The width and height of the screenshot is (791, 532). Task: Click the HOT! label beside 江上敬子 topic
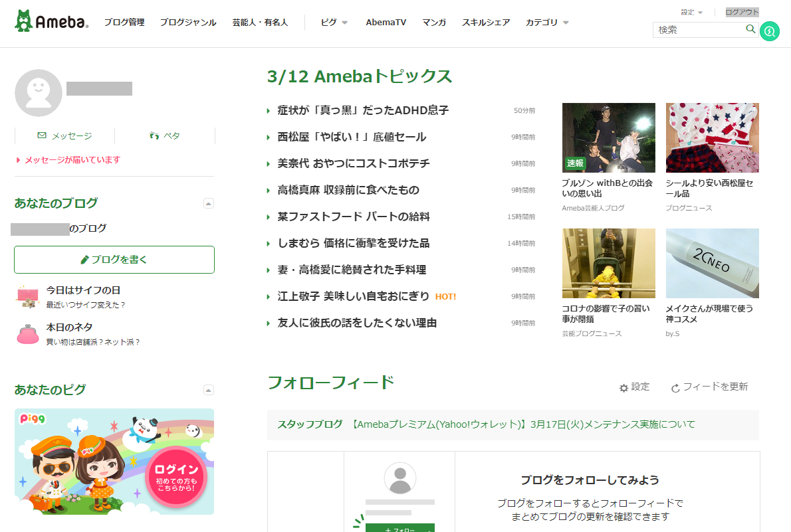pyautogui.click(x=445, y=297)
